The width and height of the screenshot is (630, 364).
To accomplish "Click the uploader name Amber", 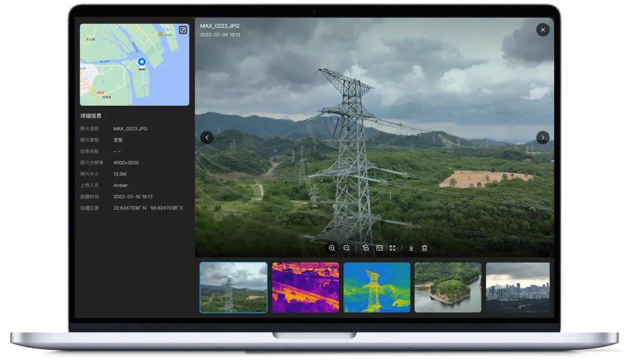I will coord(120,185).
